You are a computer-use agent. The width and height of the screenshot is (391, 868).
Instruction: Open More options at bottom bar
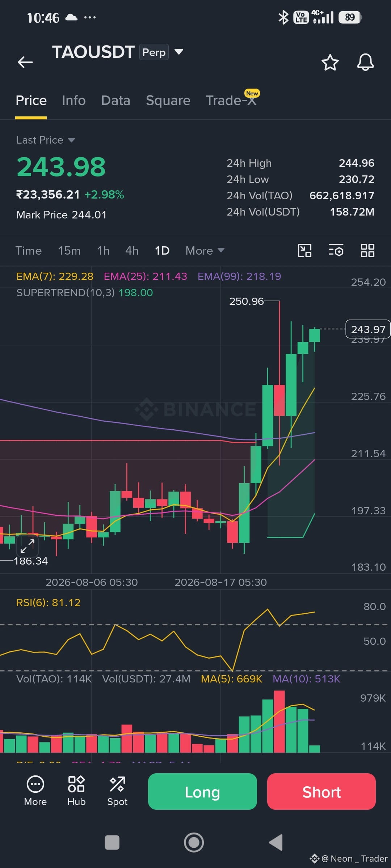(35, 791)
